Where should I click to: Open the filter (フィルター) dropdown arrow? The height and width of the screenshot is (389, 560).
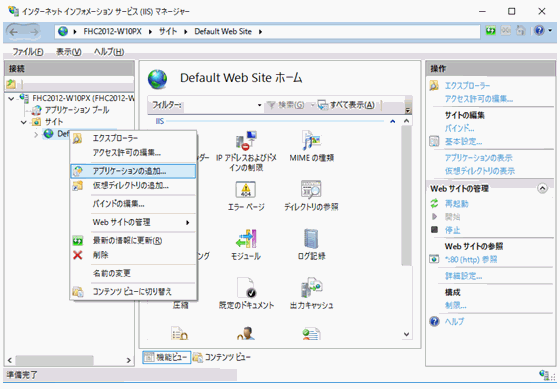pos(260,105)
